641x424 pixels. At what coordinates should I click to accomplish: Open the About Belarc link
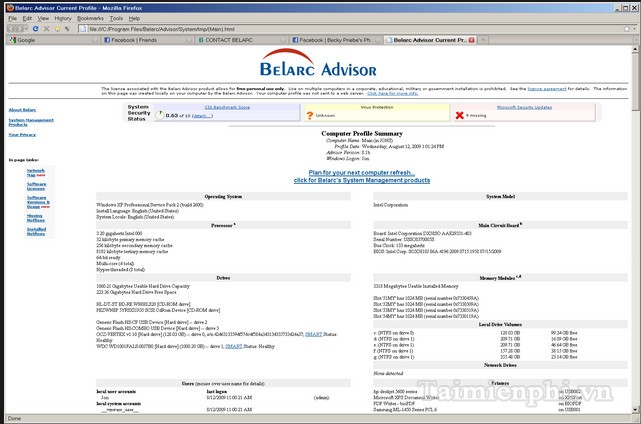22,110
